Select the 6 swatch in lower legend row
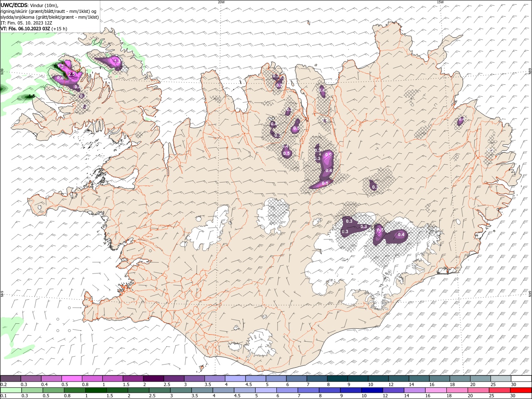This screenshot has width=532, height=399. point(286,390)
